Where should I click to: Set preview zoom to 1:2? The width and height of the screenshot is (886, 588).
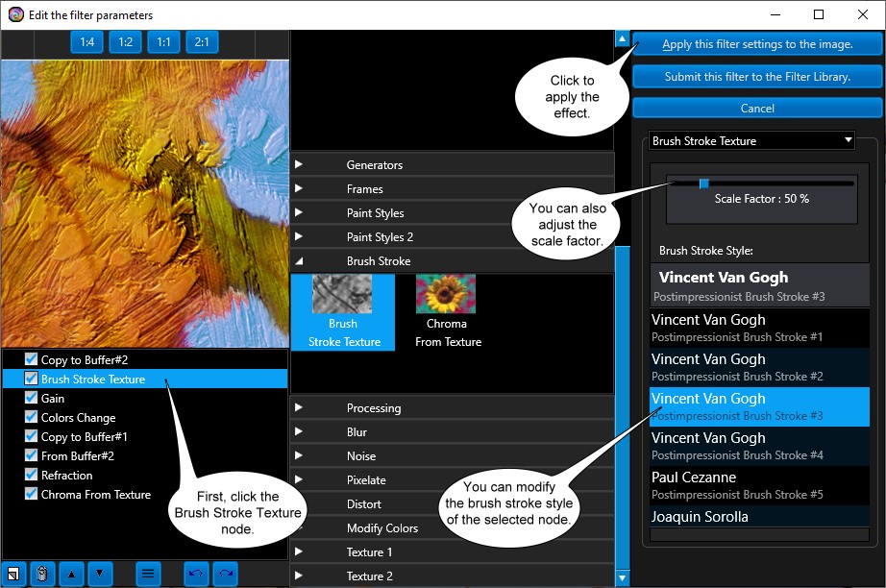click(x=126, y=42)
